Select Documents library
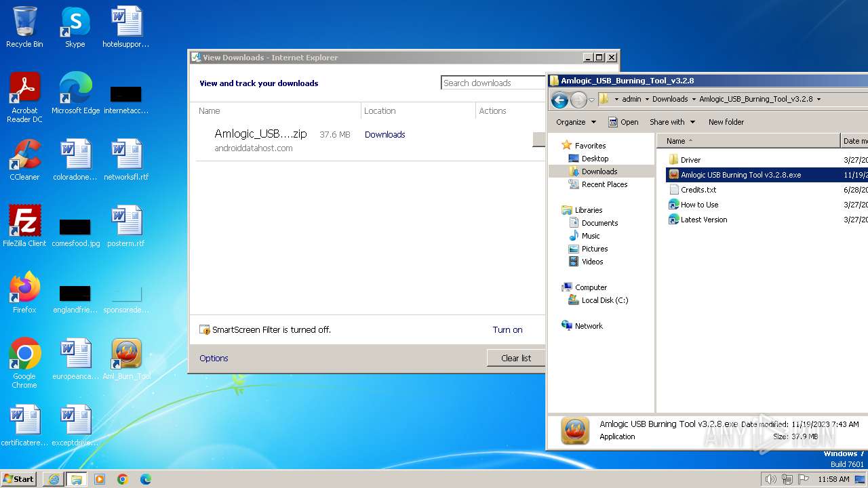 click(x=593, y=223)
